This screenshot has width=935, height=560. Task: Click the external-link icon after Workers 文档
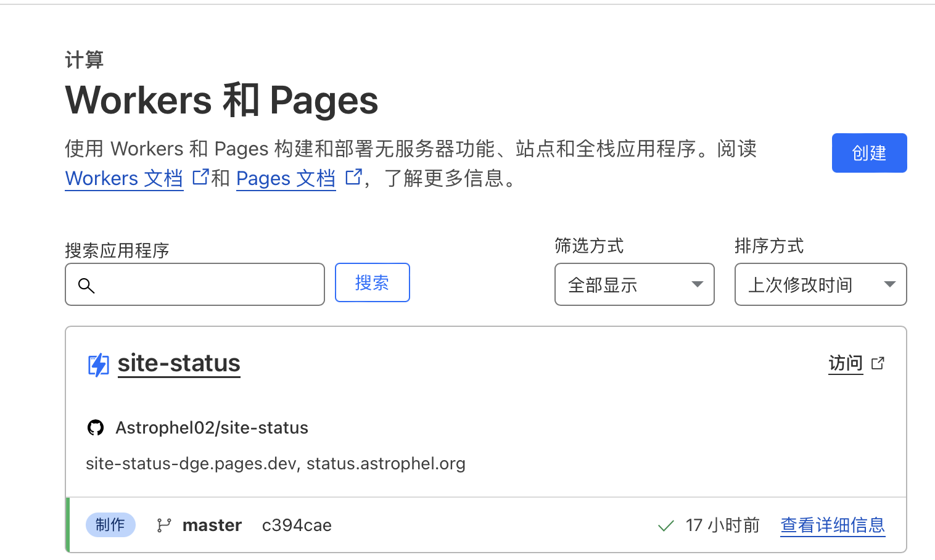click(200, 177)
